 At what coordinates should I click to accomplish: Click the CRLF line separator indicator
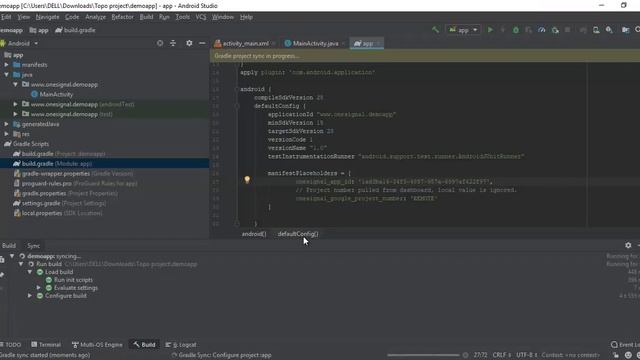tap(502, 355)
